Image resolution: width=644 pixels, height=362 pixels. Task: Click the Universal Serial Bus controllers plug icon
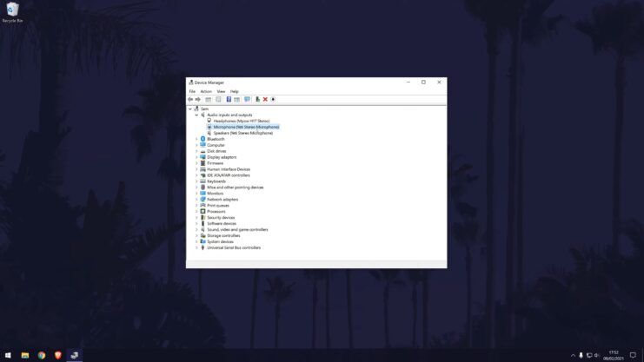[202, 248]
